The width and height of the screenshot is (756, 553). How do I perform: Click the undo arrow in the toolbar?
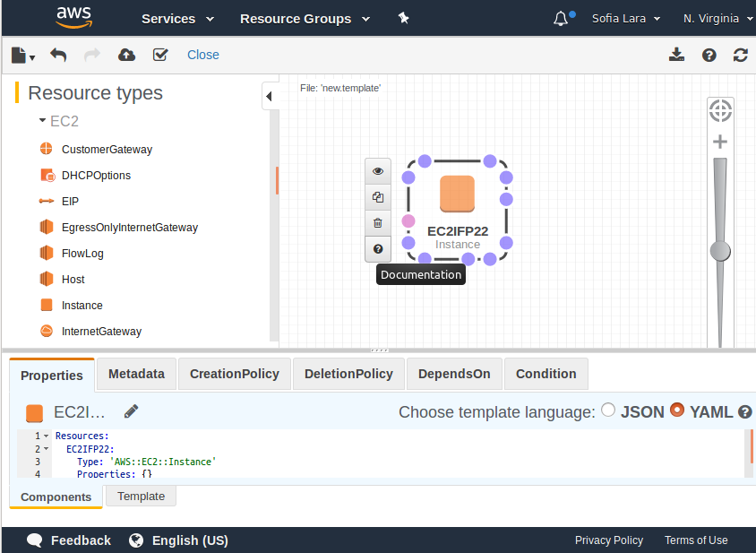(x=58, y=55)
